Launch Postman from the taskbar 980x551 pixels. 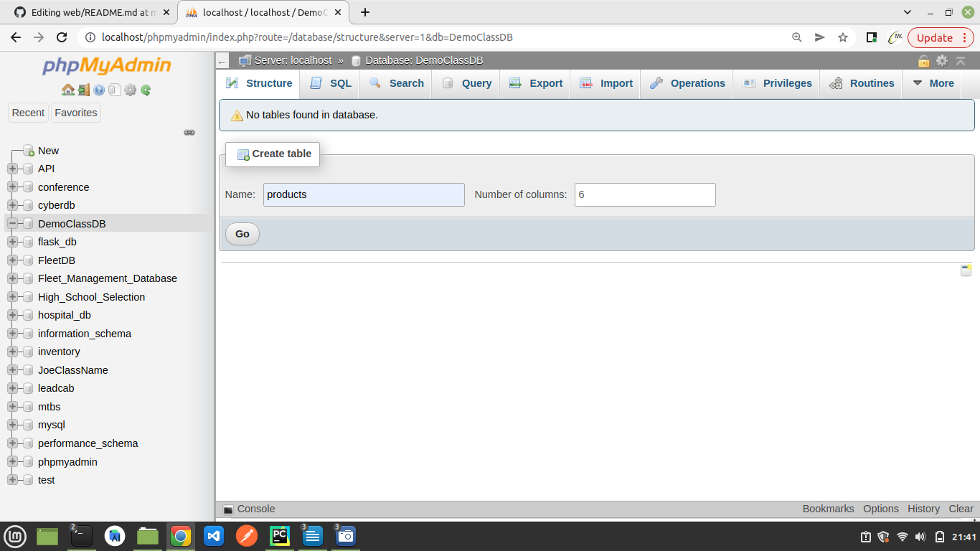pyautogui.click(x=246, y=536)
